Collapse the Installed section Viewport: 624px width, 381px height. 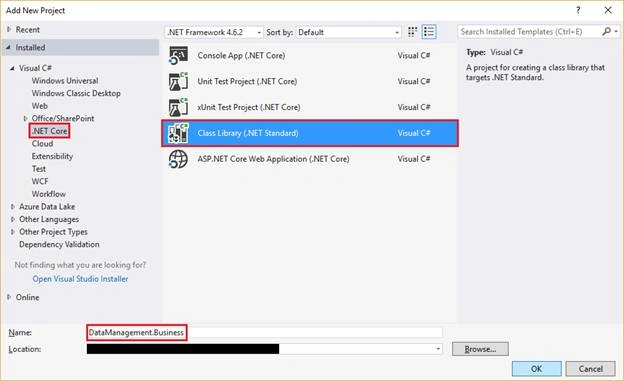coord(8,47)
